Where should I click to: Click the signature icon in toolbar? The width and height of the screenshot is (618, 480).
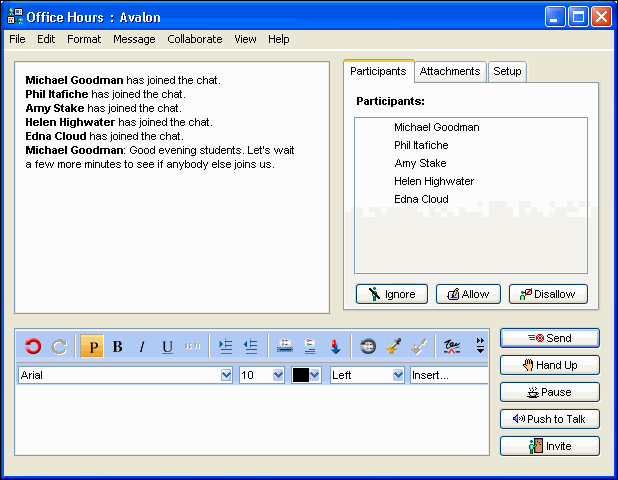[452, 347]
